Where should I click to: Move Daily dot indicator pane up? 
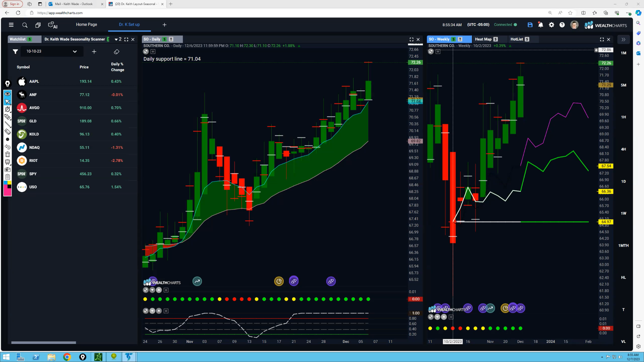click(159, 290)
